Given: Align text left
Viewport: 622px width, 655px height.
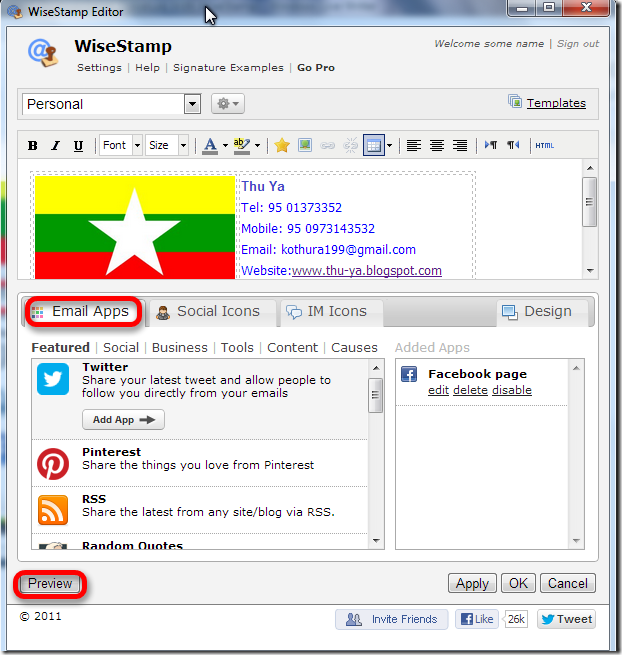Looking at the screenshot, I should (414, 145).
